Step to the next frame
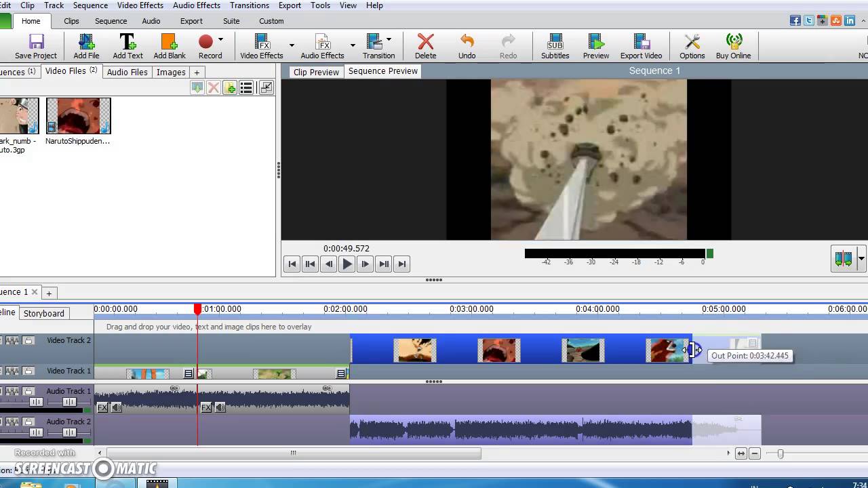Screen dimensions: 868x488 point(365,264)
